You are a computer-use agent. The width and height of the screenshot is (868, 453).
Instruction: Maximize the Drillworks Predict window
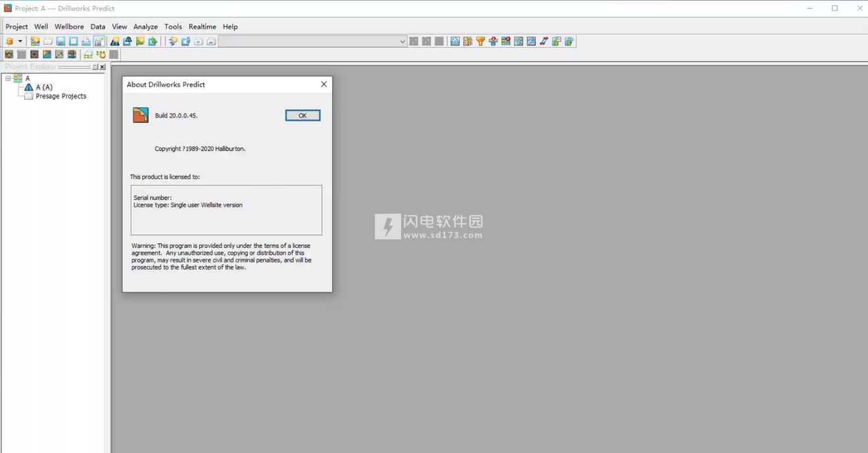coord(835,9)
